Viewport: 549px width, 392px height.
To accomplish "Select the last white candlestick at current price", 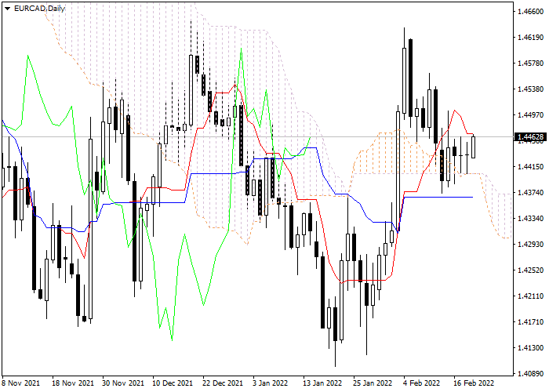I will tap(474, 147).
